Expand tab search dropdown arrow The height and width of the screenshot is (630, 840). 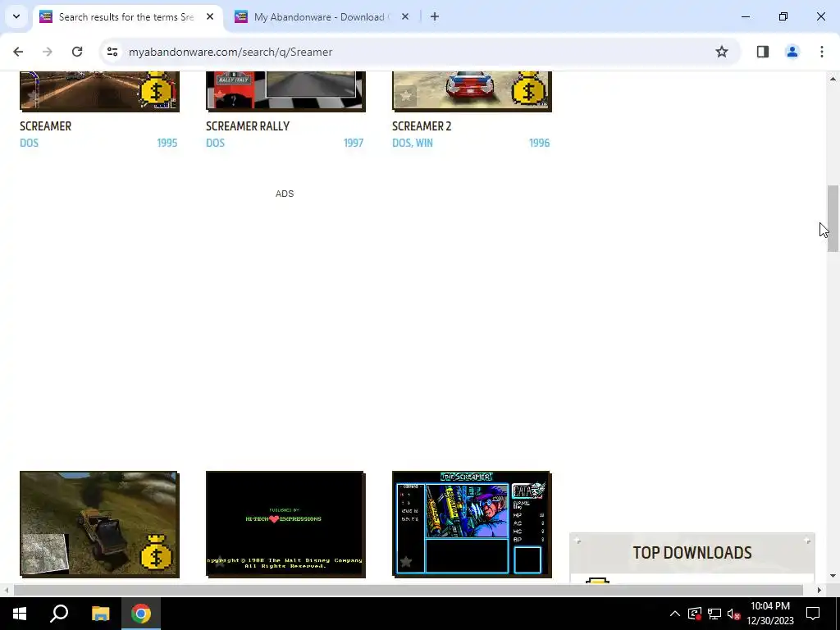click(16, 16)
